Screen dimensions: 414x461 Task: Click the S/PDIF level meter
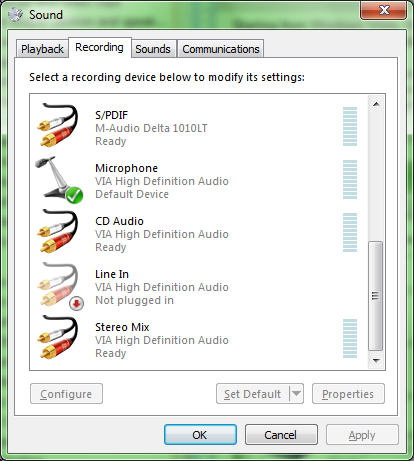click(x=350, y=127)
